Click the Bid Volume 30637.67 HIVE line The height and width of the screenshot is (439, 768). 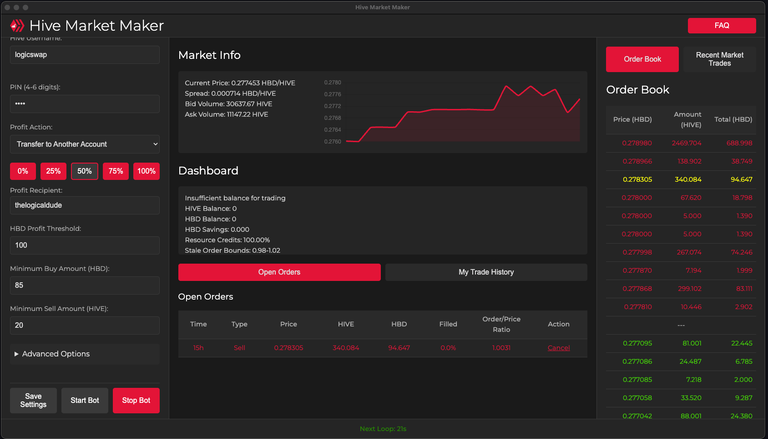228,104
